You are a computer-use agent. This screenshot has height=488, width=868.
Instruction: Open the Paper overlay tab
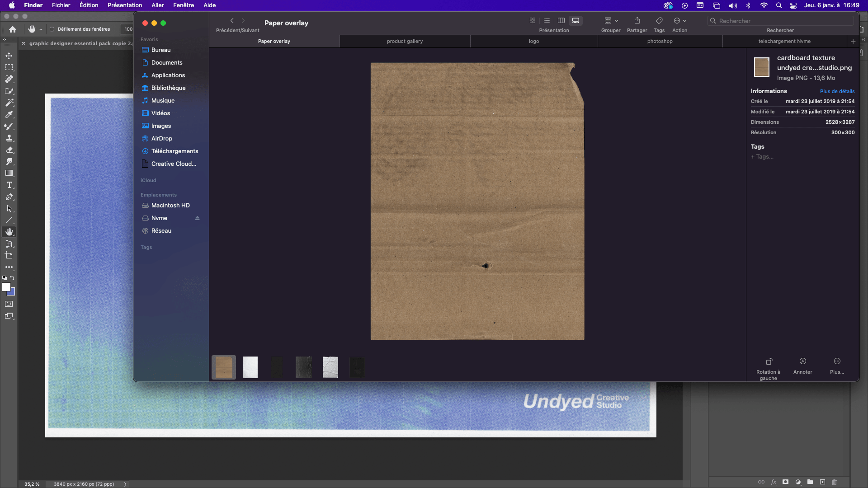point(274,41)
